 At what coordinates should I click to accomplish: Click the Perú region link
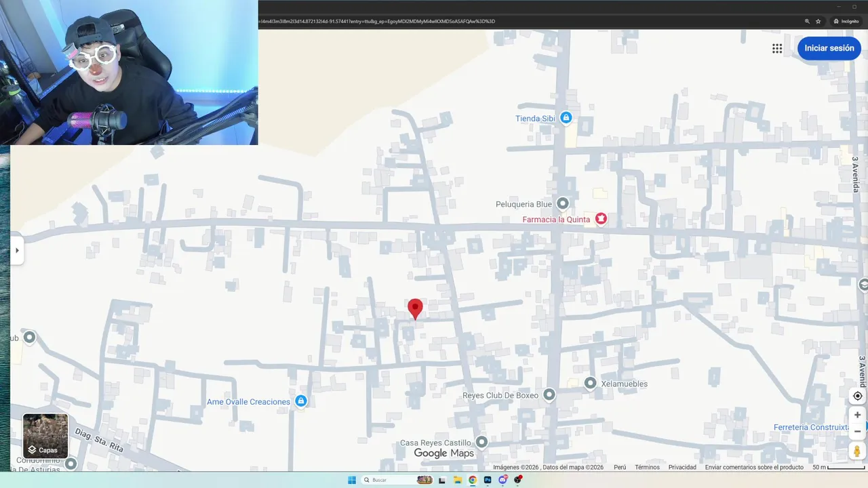(x=620, y=467)
